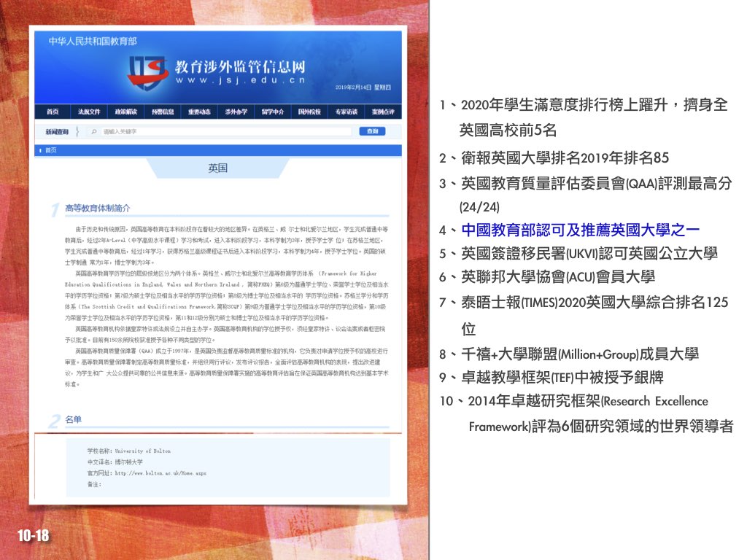
Task: Click list item 7 about TIMES 2020 排名125位
Action: click(x=584, y=315)
